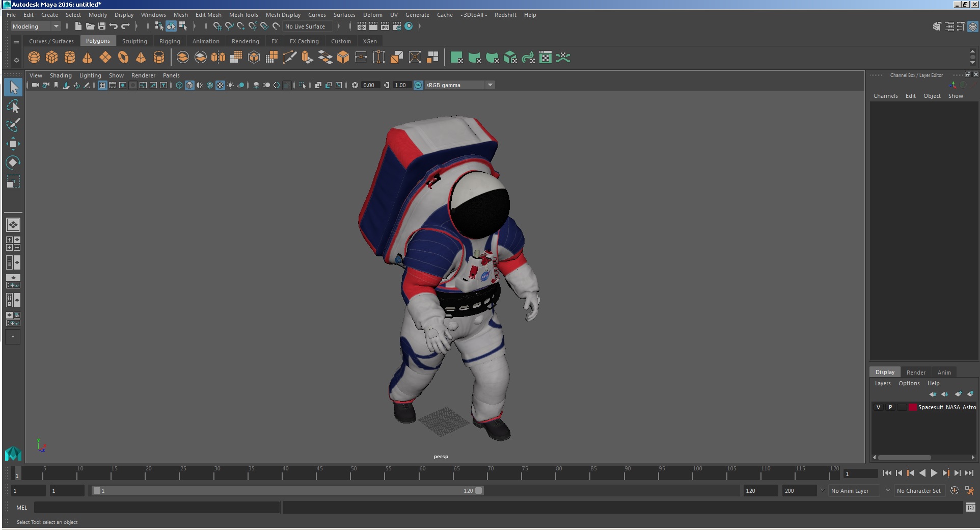Switch to the Rigging shelf tab

(170, 41)
